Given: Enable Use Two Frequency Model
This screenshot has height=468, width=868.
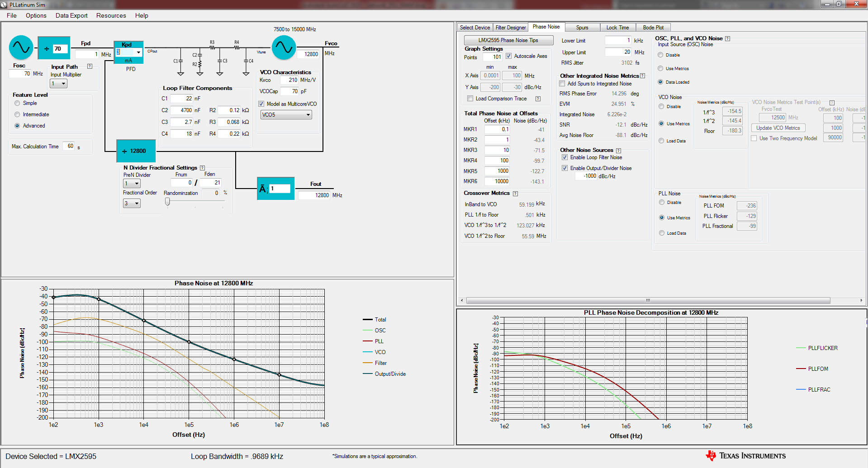Looking at the screenshot, I should pos(754,138).
